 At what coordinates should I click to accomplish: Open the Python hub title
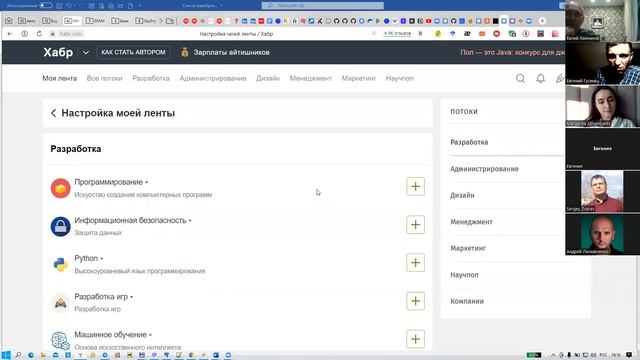coord(86,258)
